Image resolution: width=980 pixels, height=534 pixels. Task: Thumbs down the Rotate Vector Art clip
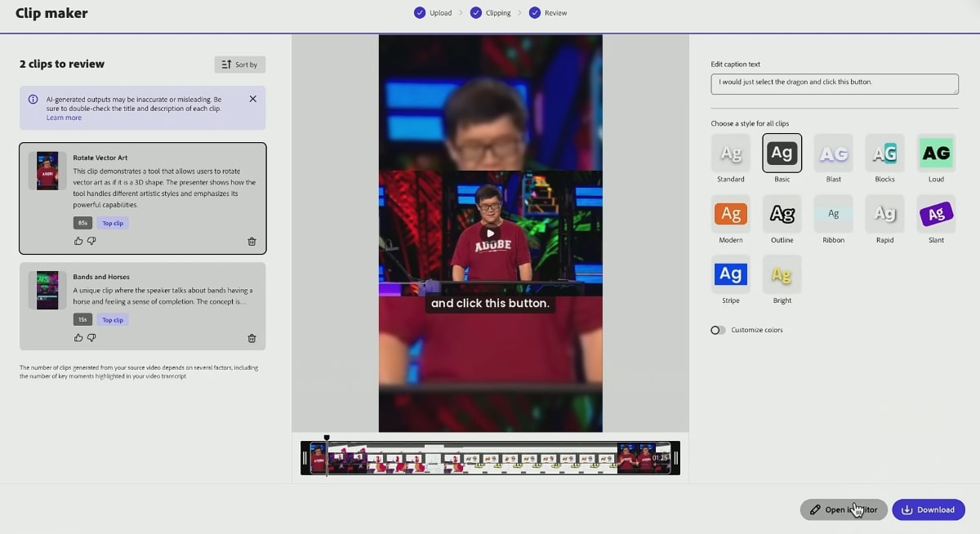[91, 241]
